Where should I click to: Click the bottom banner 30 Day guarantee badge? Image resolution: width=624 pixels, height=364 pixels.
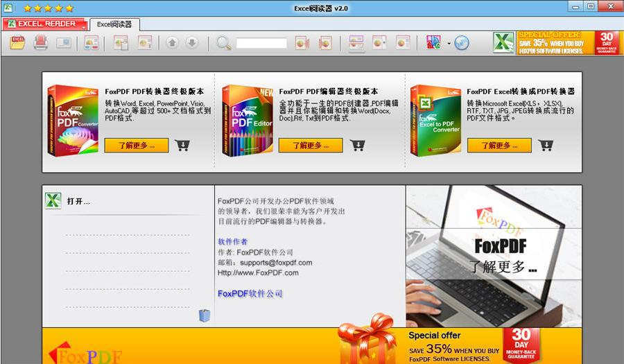click(x=521, y=345)
